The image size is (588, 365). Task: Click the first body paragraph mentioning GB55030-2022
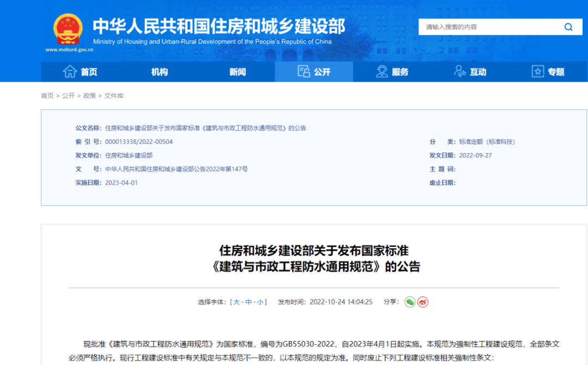pyautogui.click(x=314, y=351)
